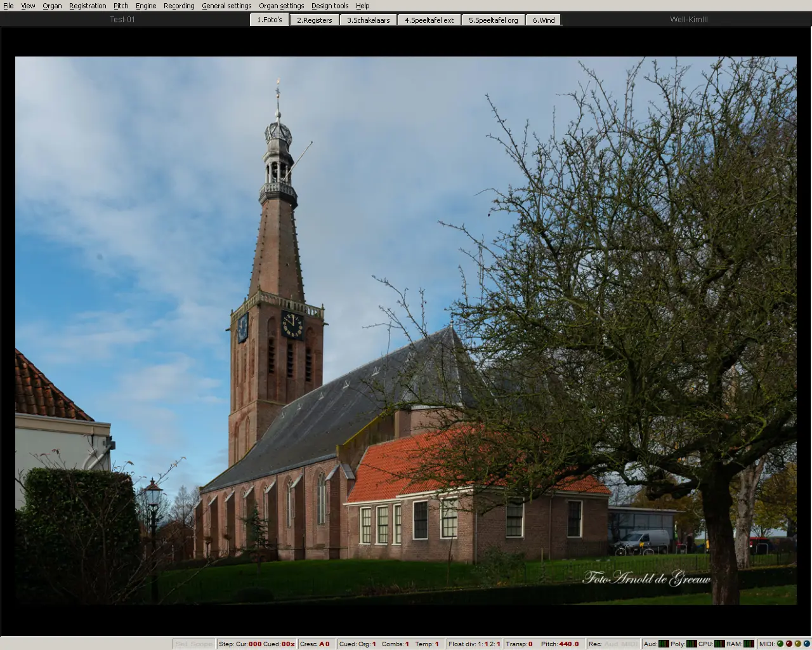Click the green MIDI indicator LED
The image size is (812, 650).
tap(780, 644)
